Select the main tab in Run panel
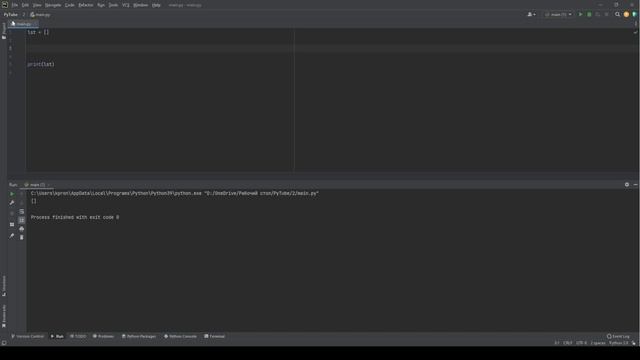This screenshot has width=640, height=360. click(36, 185)
